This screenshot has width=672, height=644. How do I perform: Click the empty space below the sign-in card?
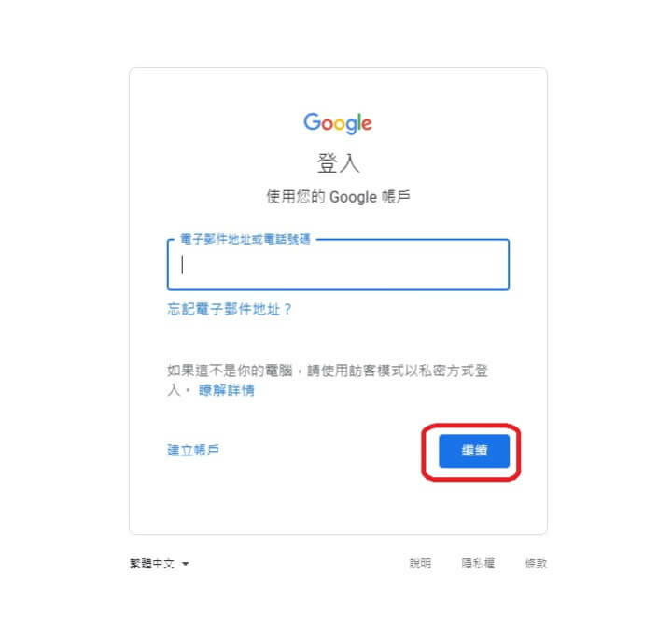[338, 609]
